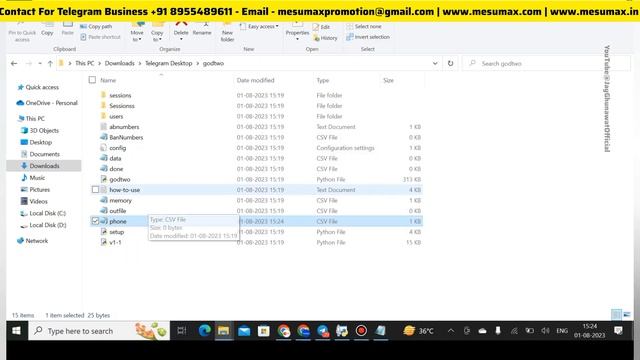The height and width of the screenshot is (360, 640).
Task: Select the memory CSV file
Action: coord(120,200)
